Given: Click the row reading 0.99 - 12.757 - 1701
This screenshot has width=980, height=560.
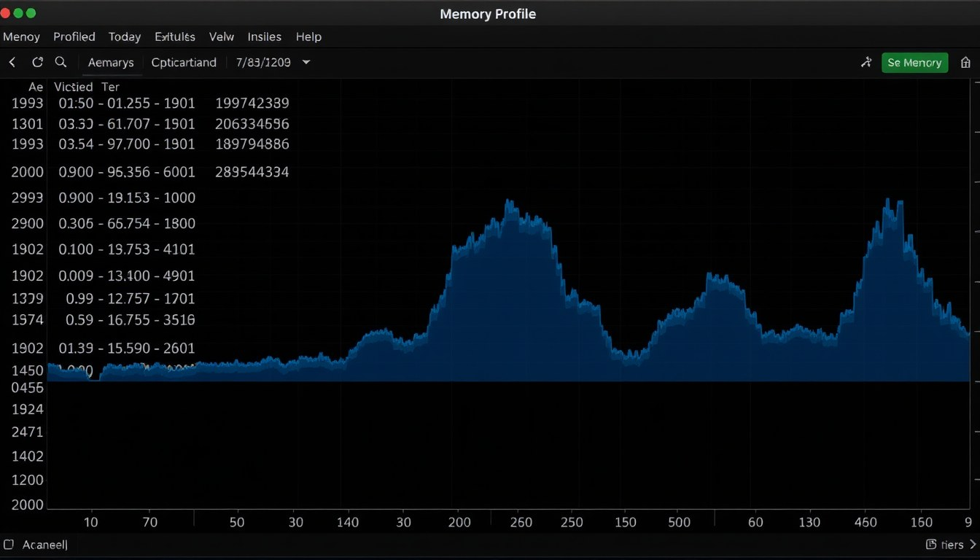Looking at the screenshot, I should (104, 298).
